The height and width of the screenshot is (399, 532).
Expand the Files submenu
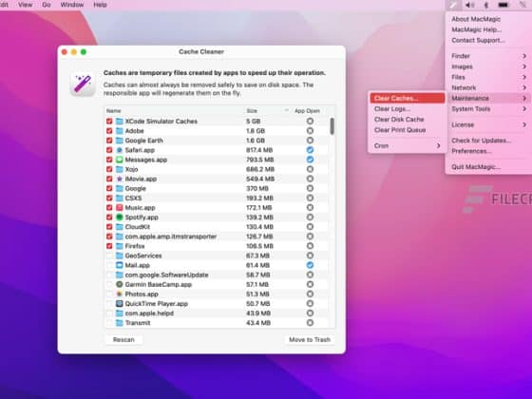(488, 77)
